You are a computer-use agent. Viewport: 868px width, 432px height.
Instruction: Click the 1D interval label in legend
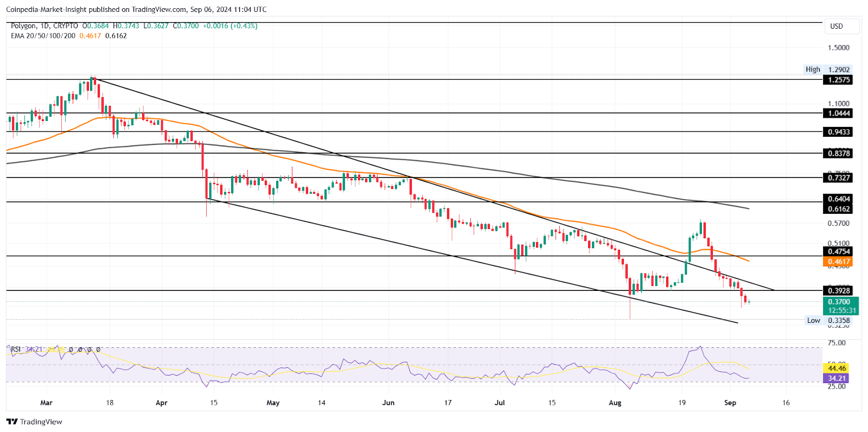pyautogui.click(x=44, y=26)
